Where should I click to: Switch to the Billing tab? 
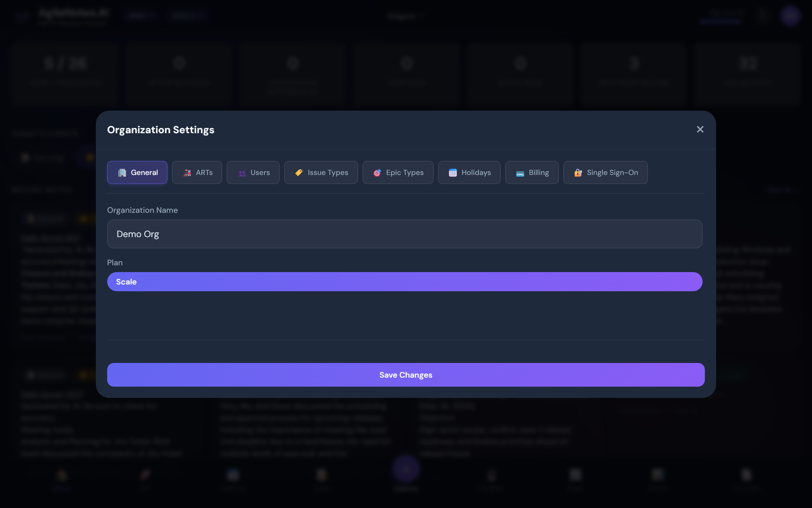(532, 172)
